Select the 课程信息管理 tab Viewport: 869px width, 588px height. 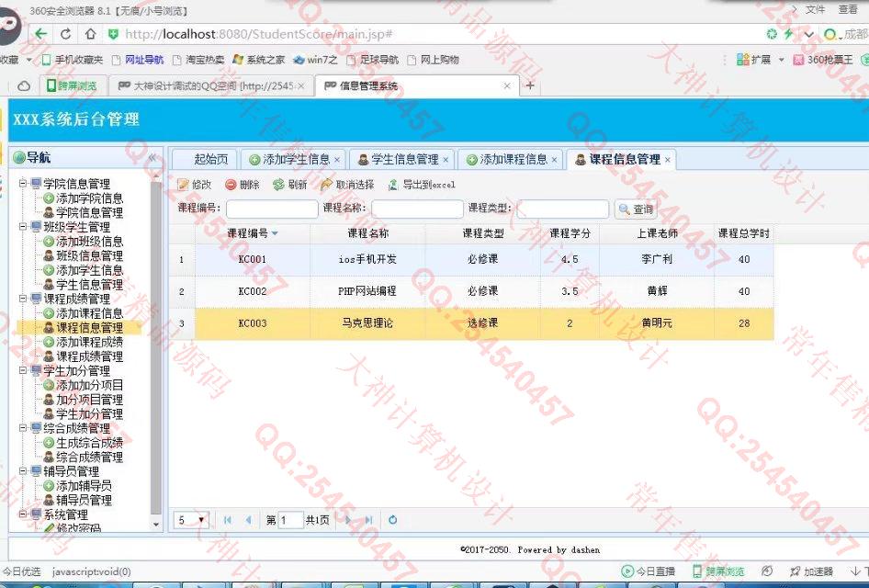[620, 160]
